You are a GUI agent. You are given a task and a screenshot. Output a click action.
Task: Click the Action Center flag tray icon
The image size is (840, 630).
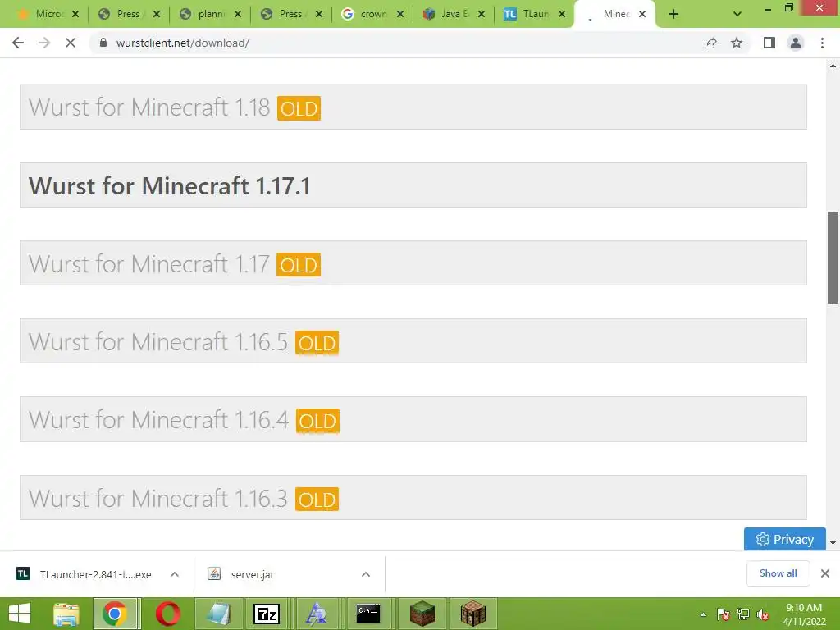[724, 614]
